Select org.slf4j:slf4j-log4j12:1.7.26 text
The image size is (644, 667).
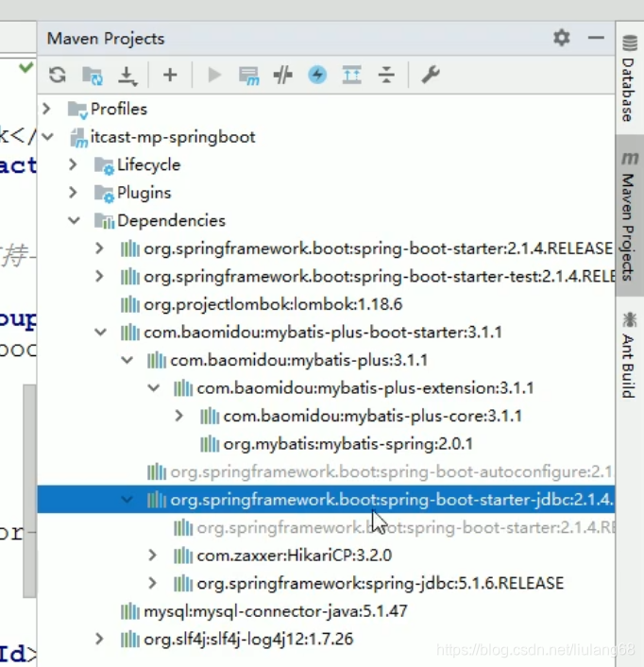[248, 640]
